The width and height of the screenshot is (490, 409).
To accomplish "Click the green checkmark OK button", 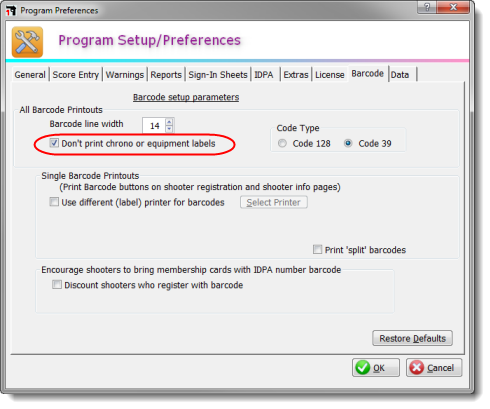I will tap(376, 368).
